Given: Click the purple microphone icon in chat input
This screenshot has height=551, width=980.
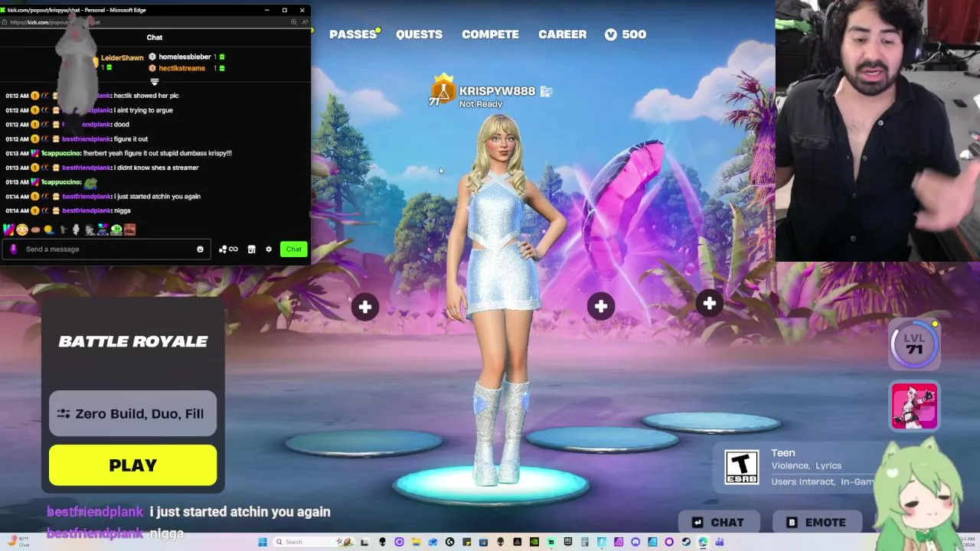Looking at the screenshot, I should [13, 249].
